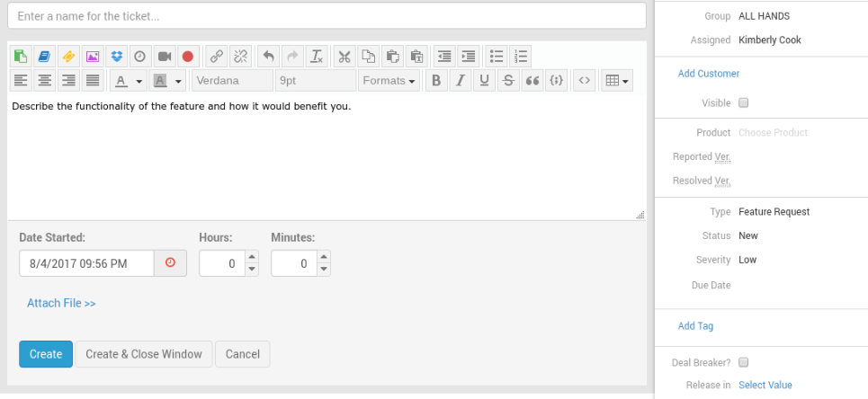Click the Add Tag link
This screenshot has height=399, width=868.
[695, 326]
